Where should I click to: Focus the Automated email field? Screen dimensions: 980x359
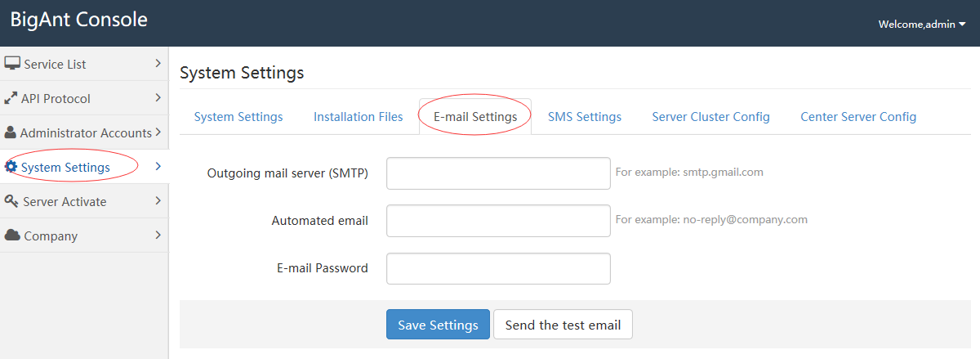[498, 221]
